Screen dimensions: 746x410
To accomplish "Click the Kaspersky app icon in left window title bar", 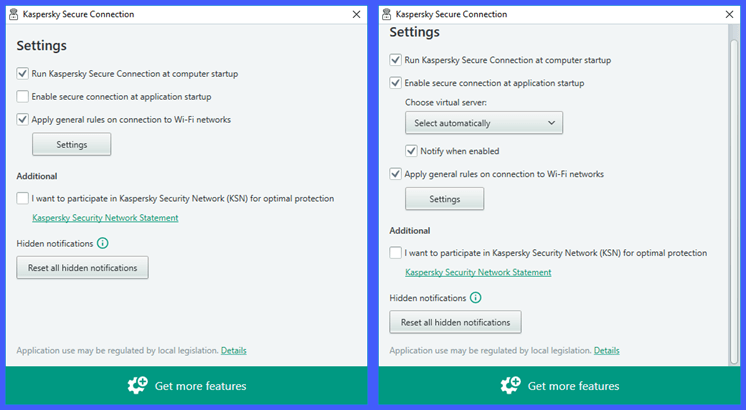I will pyautogui.click(x=14, y=14).
